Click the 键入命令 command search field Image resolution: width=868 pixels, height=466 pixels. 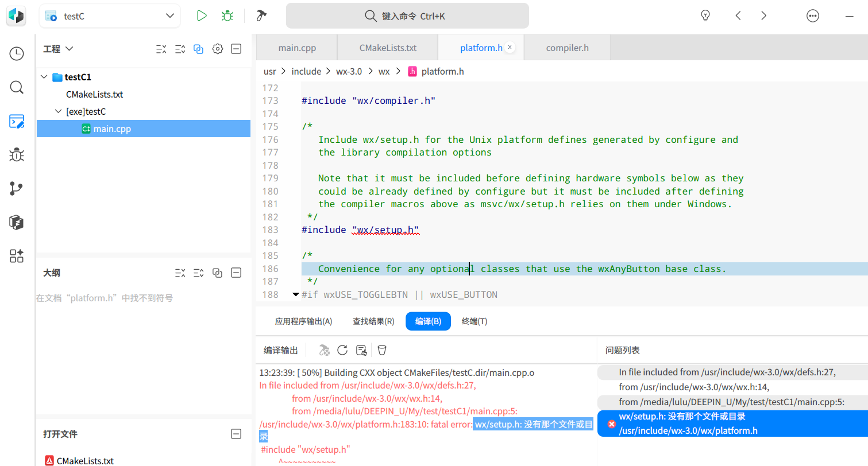point(407,16)
